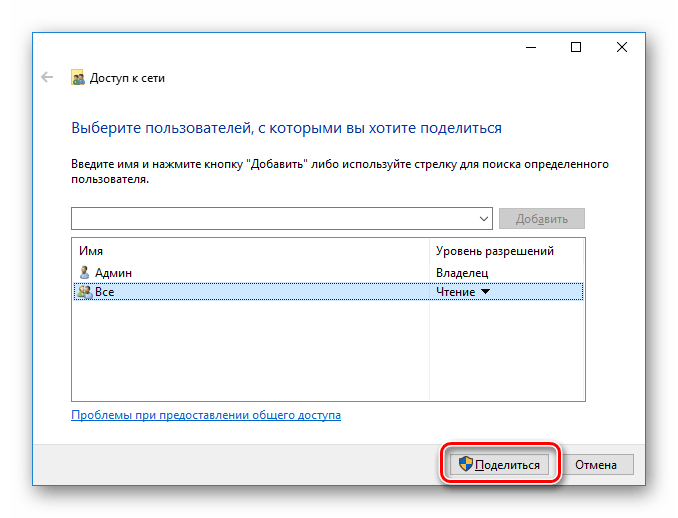This screenshot has height=518, width=678.
Task: Click the network sharing title icon
Action: 78,77
